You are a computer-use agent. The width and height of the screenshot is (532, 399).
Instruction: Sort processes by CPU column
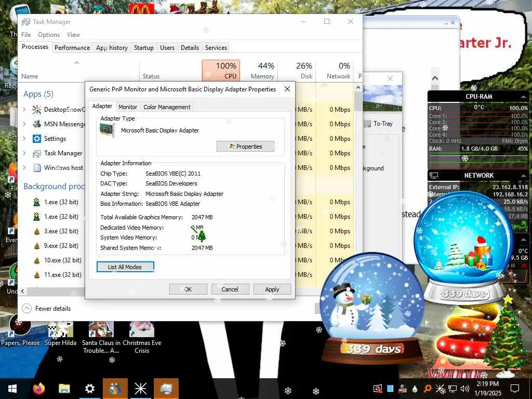point(221,71)
